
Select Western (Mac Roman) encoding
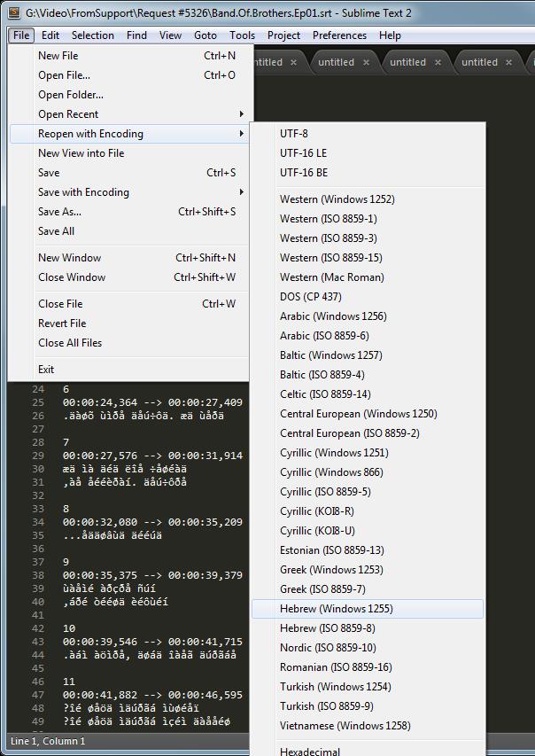point(331,277)
